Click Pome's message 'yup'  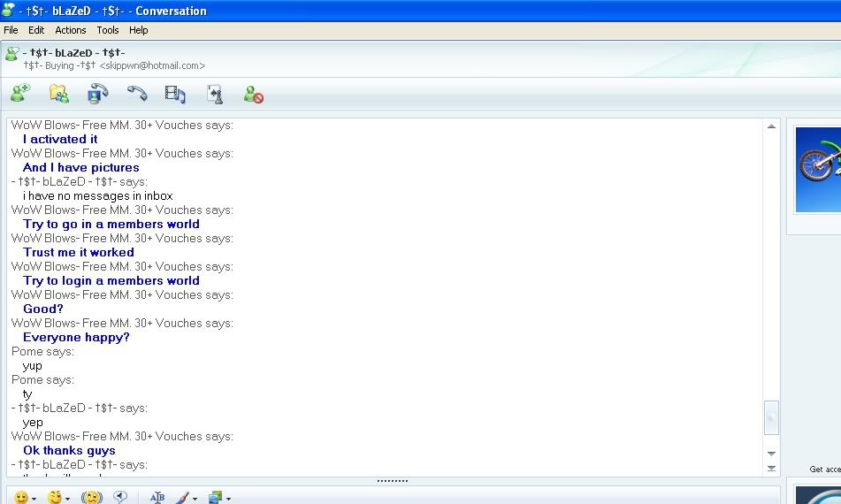pyautogui.click(x=32, y=366)
